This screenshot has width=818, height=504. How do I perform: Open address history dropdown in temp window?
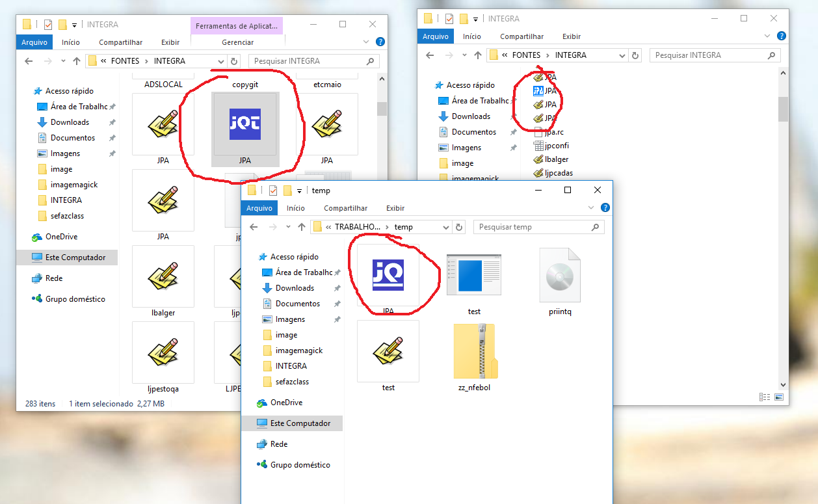[445, 227]
